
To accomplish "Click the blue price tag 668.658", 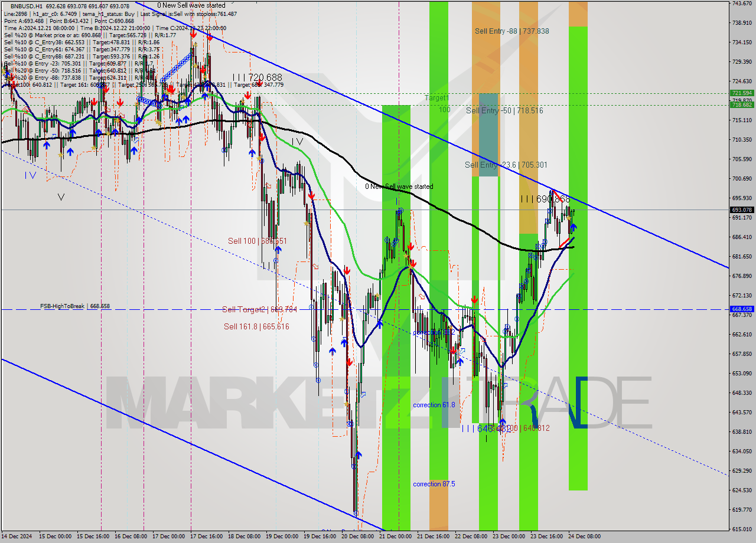I will pos(742,309).
